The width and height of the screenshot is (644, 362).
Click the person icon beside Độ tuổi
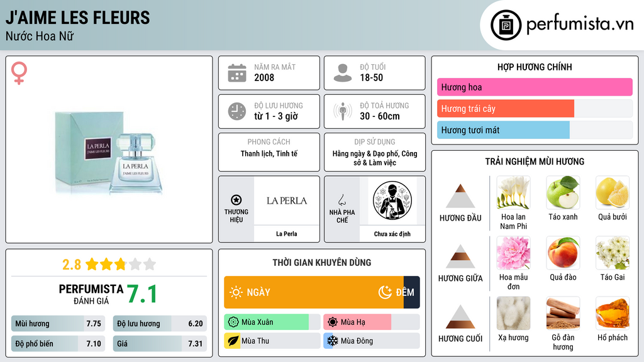pos(343,73)
